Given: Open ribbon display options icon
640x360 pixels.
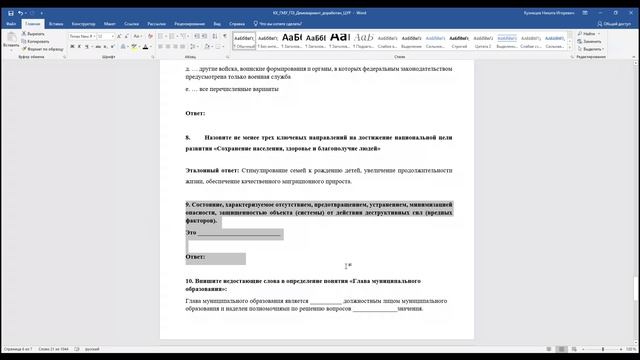Looking at the screenshot, I should pyautogui.click(x=585, y=13).
